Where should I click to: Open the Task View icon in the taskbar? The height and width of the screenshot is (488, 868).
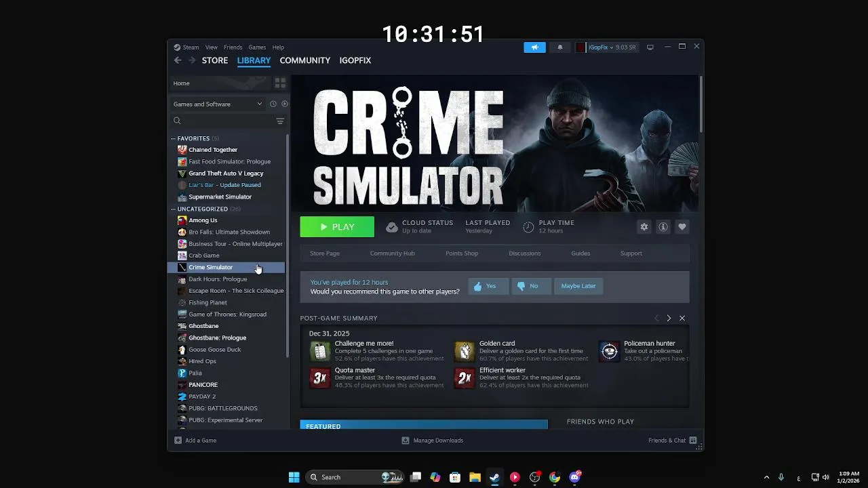tap(416, 477)
